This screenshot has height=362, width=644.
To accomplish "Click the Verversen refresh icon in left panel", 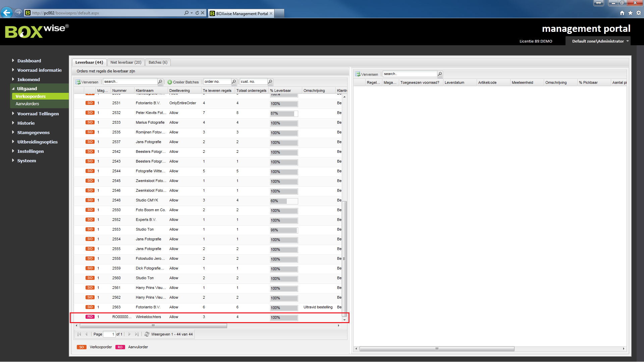I will [78, 82].
